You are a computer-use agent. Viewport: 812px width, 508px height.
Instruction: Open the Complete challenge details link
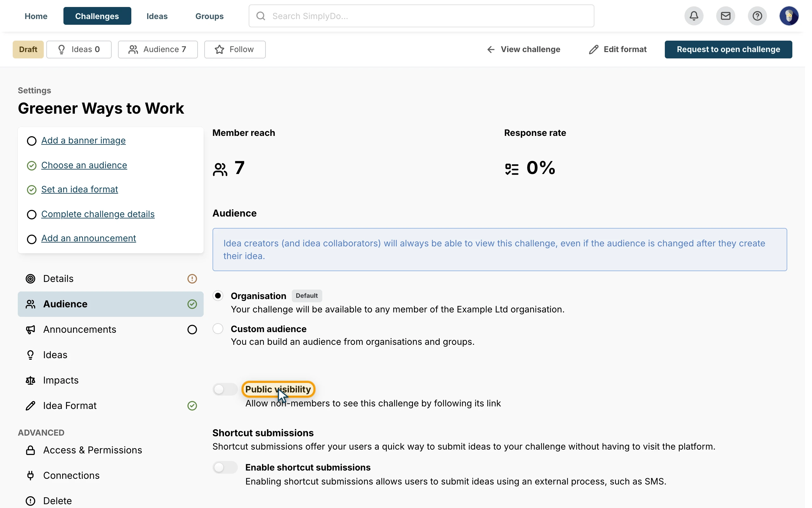98,214
